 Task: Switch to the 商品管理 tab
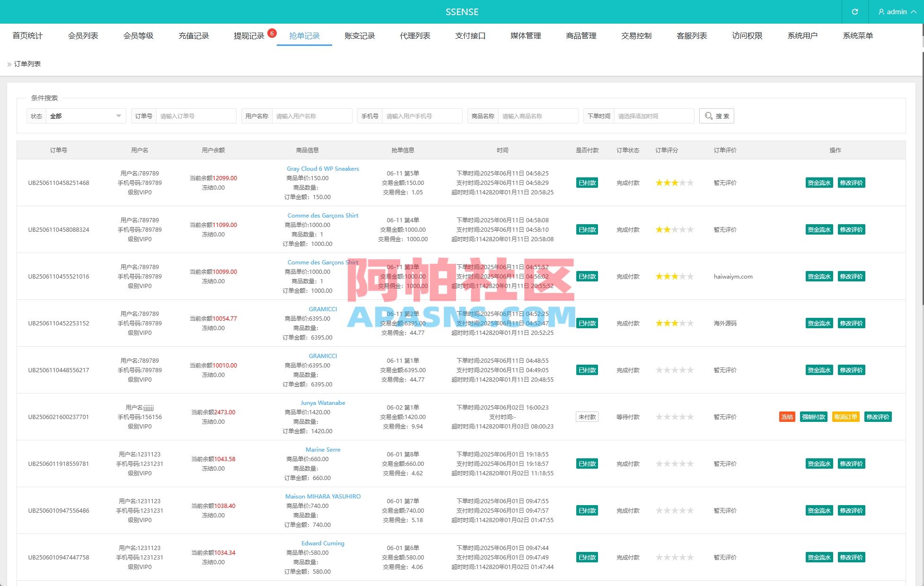581,35
